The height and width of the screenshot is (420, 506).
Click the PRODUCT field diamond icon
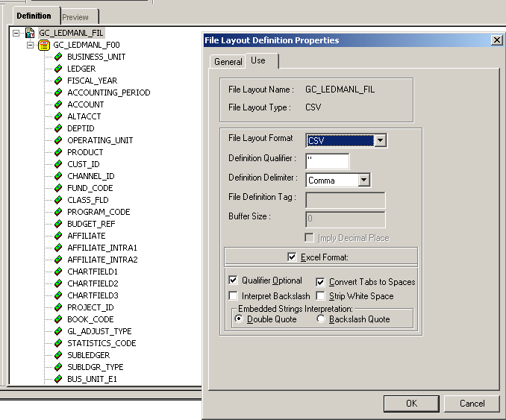pos(58,152)
